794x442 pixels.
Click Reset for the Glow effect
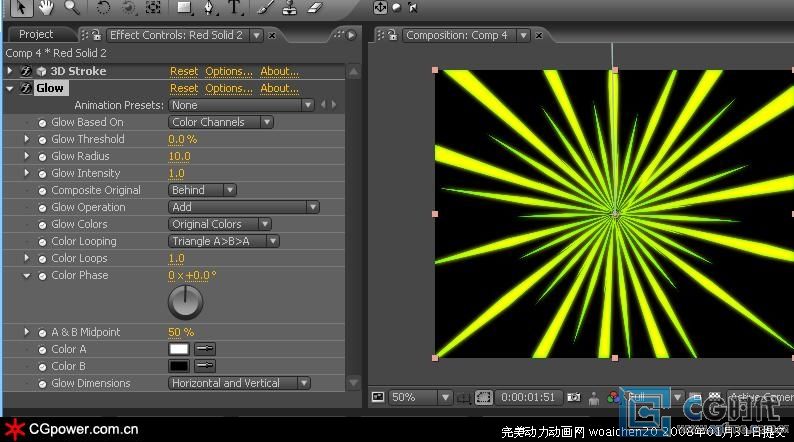click(184, 88)
